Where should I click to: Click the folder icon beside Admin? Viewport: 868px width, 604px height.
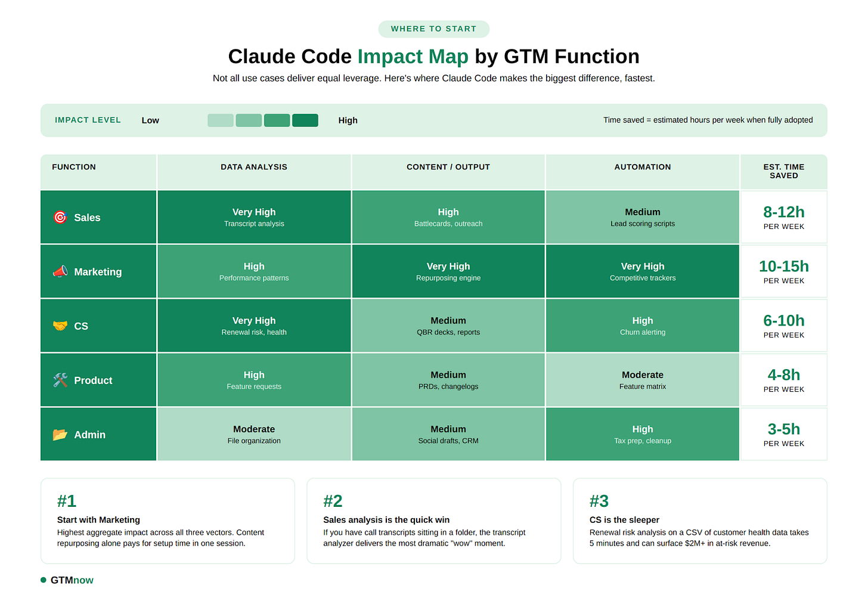[x=60, y=435]
